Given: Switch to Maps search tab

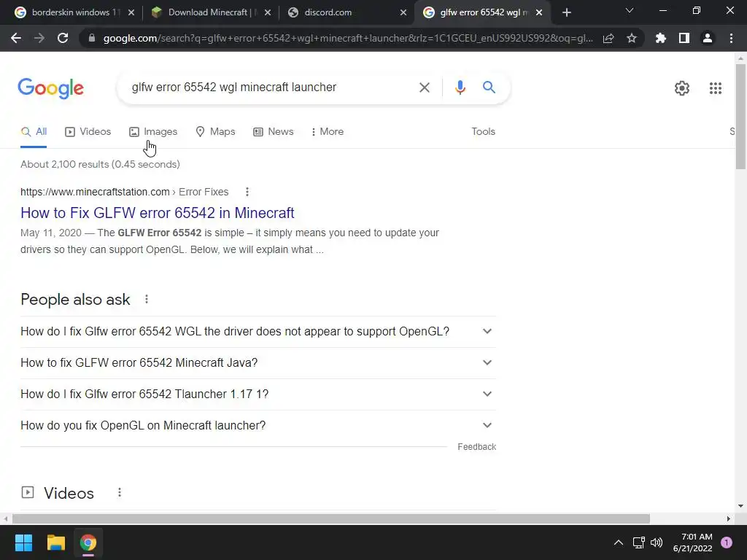Looking at the screenshot, I should click(215, 131).
